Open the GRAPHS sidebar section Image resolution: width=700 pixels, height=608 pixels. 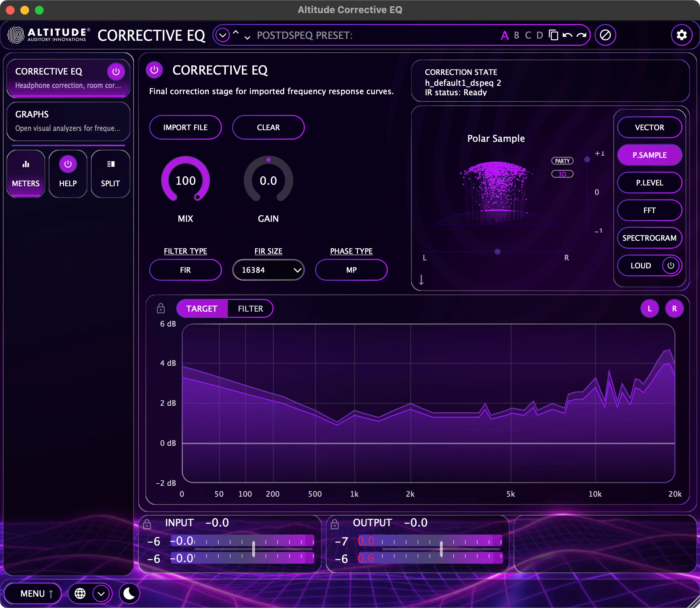[68, 121]
